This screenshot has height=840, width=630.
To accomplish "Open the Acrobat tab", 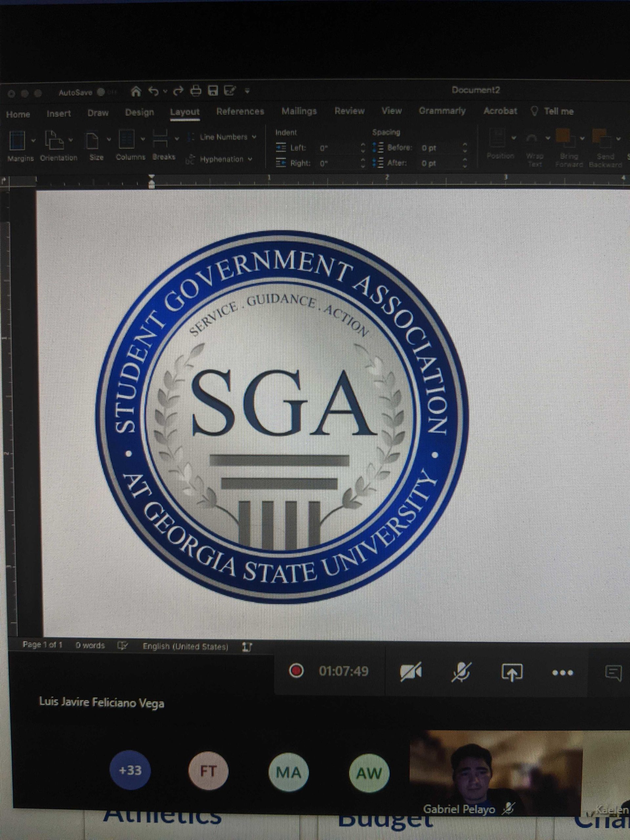I will click(x=500, y=111).
